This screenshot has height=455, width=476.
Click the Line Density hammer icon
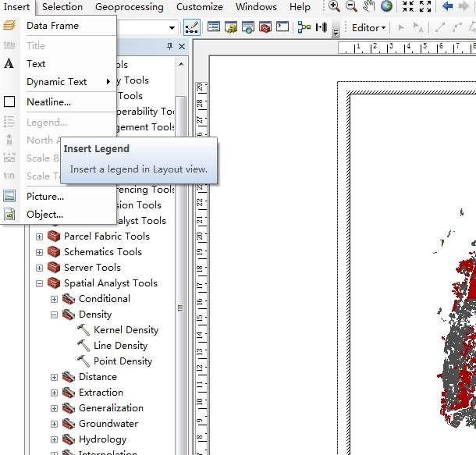83,346
